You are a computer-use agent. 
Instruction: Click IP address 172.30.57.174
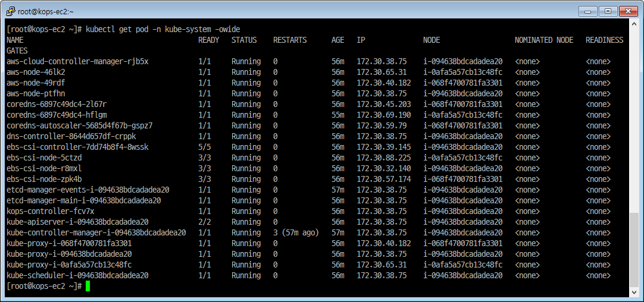[x=384, y=179]
